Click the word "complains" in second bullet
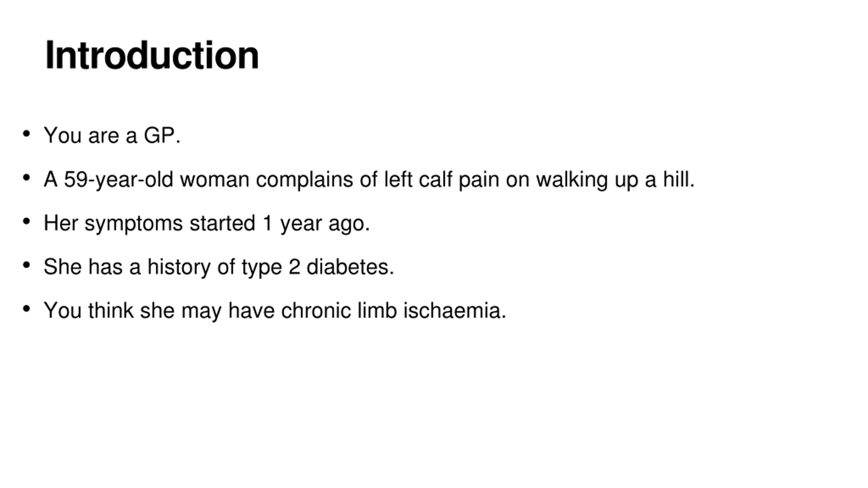Image resolution: width=868 pixels, height=488 pixels. [304, 179]
